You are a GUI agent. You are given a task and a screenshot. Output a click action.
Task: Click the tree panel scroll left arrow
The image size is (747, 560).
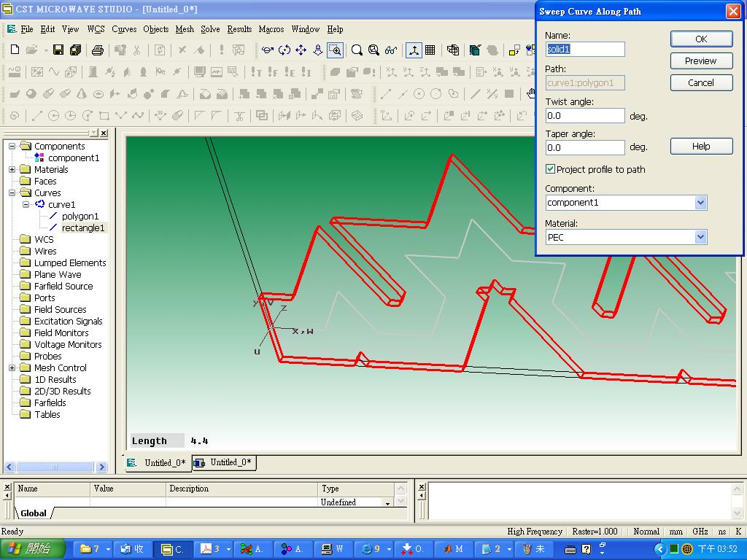pyautogui.click(x=9, y=467)
